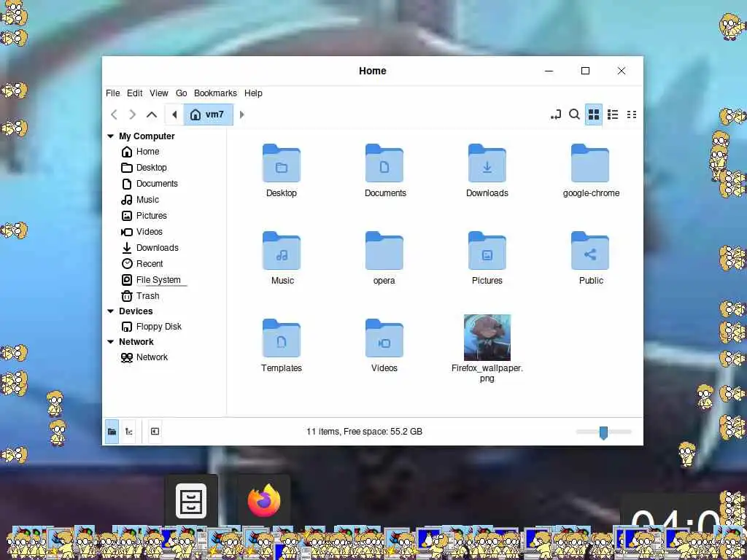Image resolution: width=747 pixels, height=560 pixels.
Task: Toggle the location entry icon
Action: (555, 114)
